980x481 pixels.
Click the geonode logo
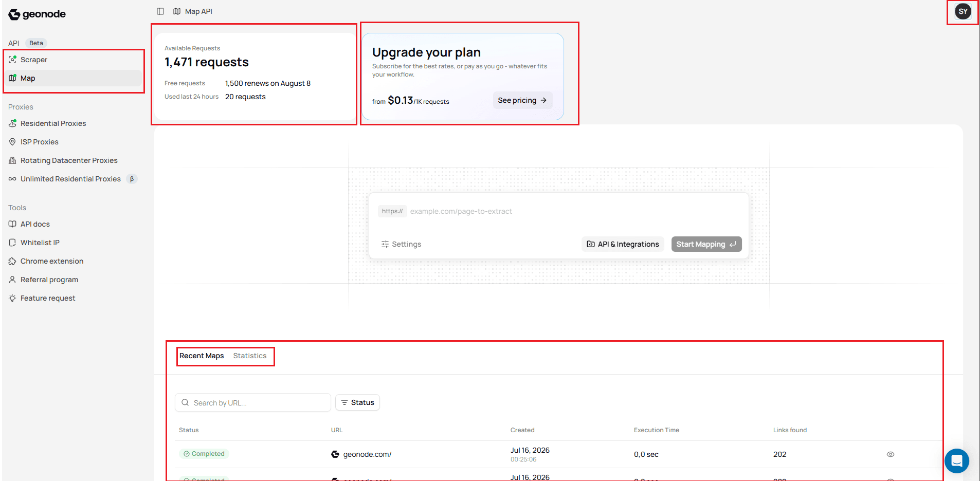click(x=37, y=14)
